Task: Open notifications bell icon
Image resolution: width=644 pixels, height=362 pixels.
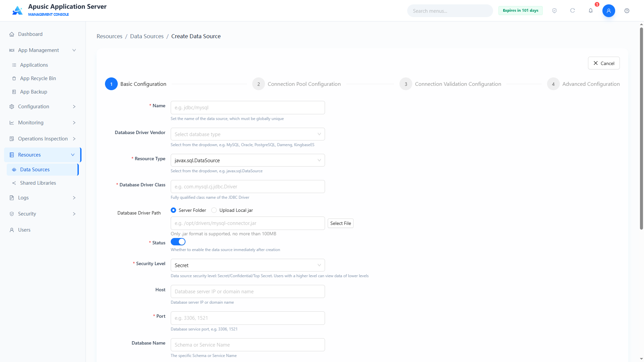Action: [591, 11]
